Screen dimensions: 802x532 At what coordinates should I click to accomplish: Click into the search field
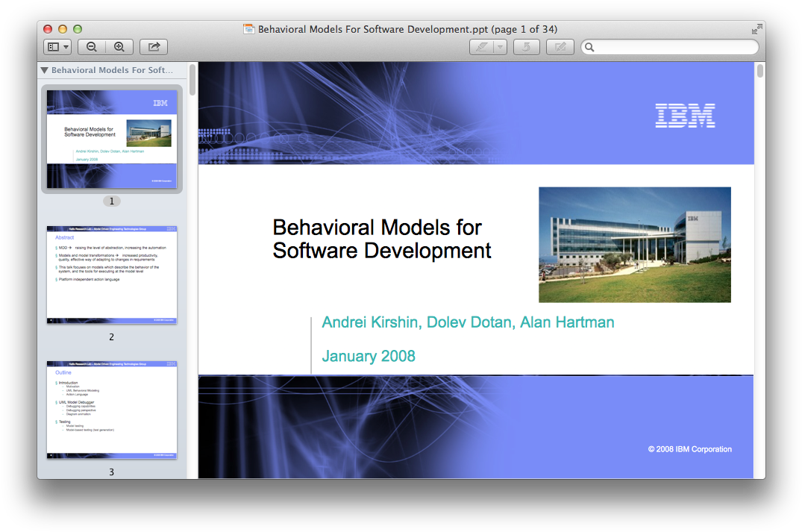point(670,47)
